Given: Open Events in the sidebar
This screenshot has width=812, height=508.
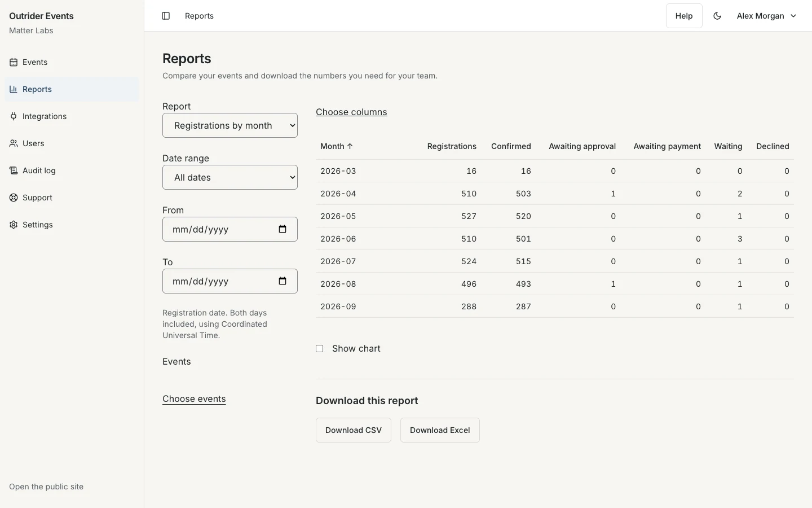Looking at the screenshot, I should click(72, 62).
